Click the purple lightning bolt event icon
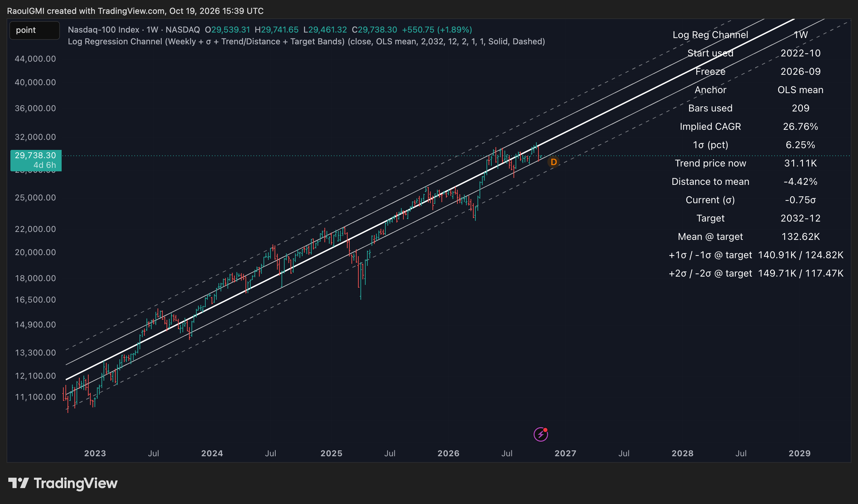The image size is (858, 504). [x=540, y=434]
